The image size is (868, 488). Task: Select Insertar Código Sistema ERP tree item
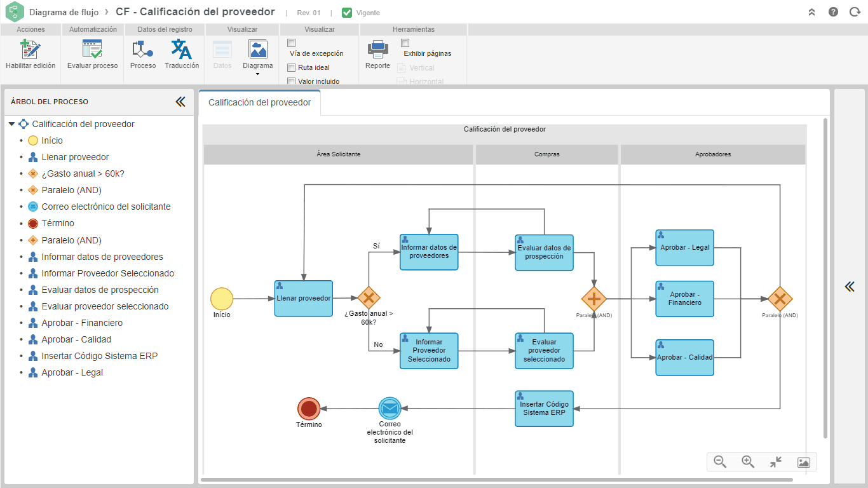(100, 356)
